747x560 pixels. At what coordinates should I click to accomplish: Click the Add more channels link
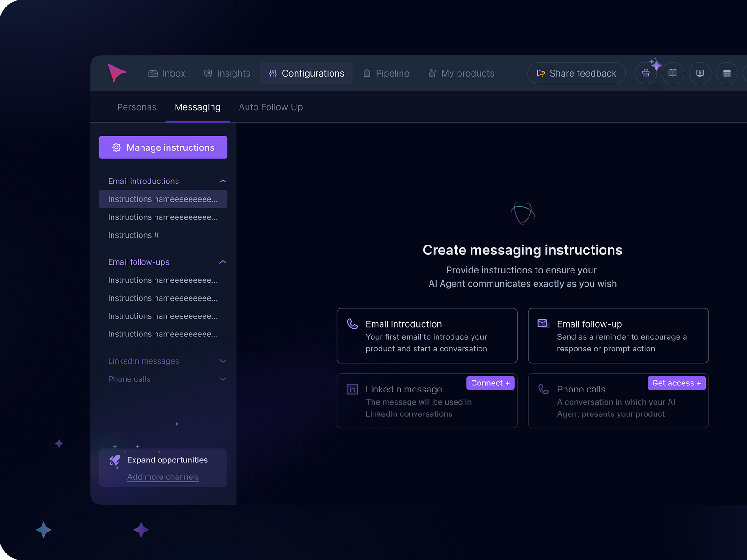[x=163, y=476]
